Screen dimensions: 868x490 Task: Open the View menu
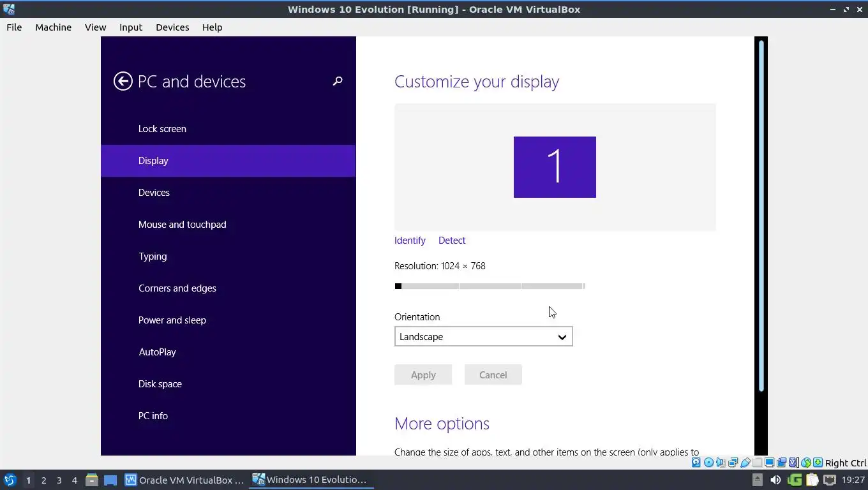pos(95,27)
